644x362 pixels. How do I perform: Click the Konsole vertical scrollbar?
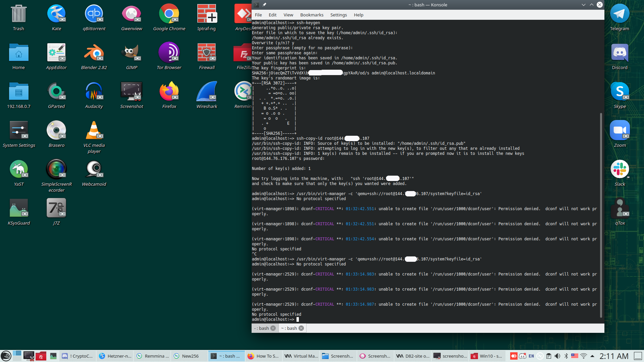(601, 215)
